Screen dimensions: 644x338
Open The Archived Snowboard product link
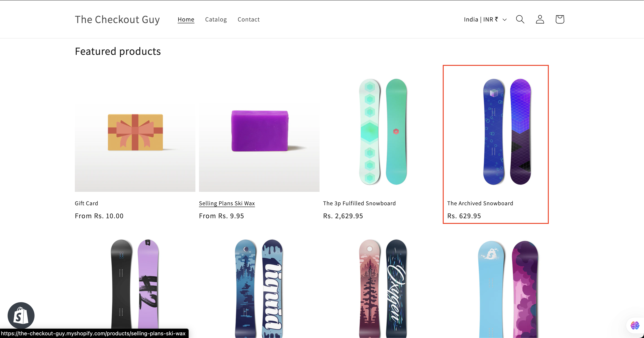click(480, 203)
